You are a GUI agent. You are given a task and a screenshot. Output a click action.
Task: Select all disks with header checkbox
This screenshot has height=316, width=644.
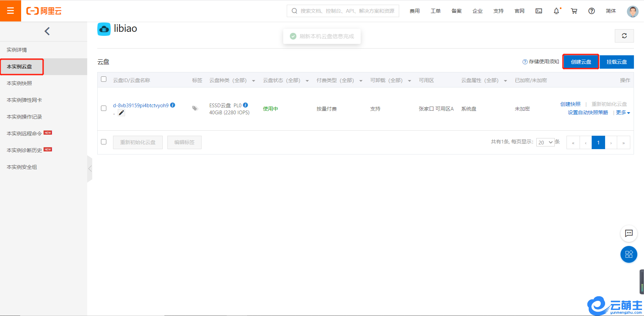pos(104,79)
